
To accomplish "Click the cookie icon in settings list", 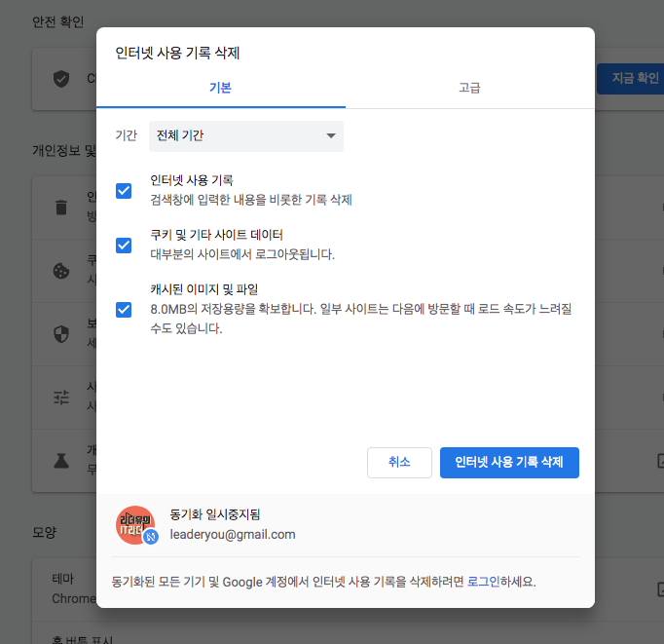I will pyautogui.click(x=61, y=271).
